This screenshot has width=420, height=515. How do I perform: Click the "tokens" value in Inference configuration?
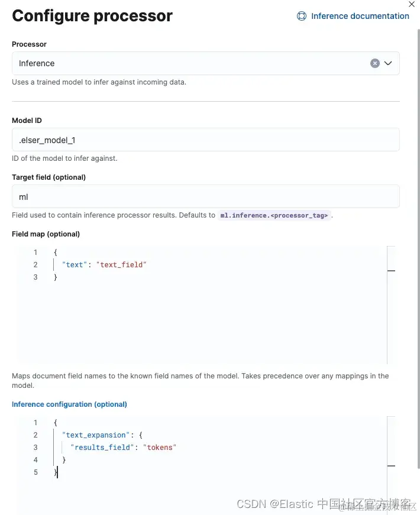tap(160, 448)
